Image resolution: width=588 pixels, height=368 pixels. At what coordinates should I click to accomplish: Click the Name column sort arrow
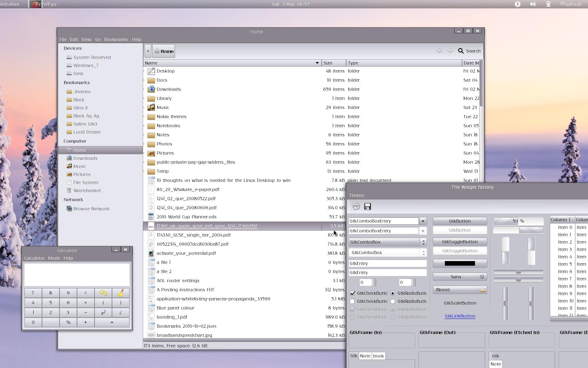317,63
